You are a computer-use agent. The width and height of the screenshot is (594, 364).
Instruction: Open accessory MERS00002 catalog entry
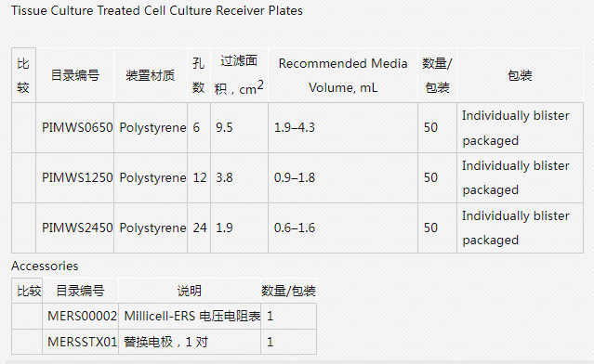coord(82,316)
